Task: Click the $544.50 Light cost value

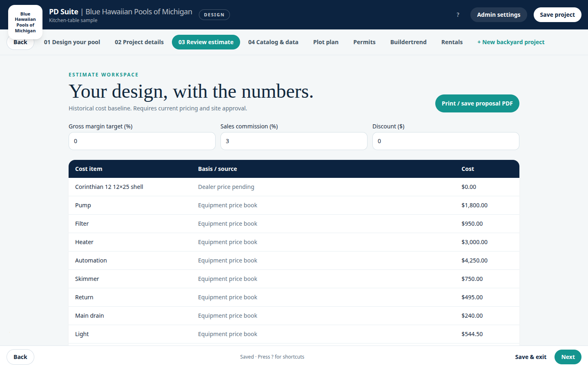Action: click(472, 334)
